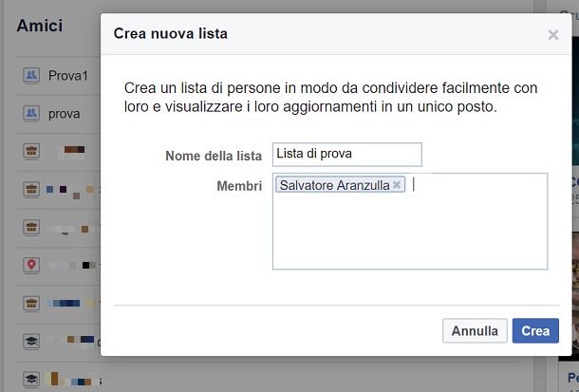Click the Nome della lista text field
579x392 pixels.
click(x=347, y=155)
